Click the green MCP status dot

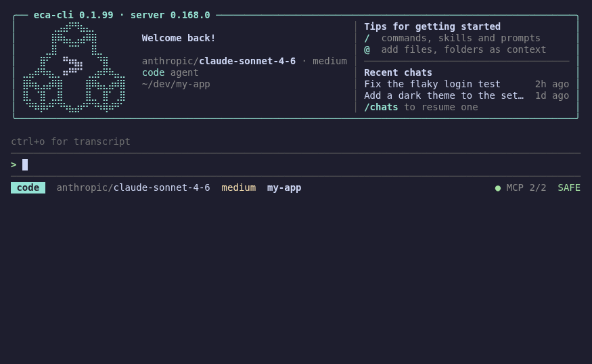click(497, 188)
